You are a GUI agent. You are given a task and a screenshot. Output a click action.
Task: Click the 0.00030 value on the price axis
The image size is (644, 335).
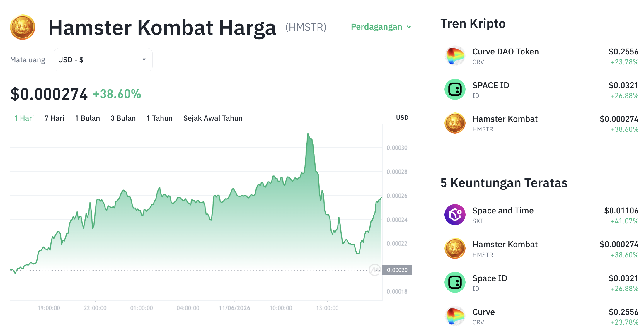tap(397, 148)
